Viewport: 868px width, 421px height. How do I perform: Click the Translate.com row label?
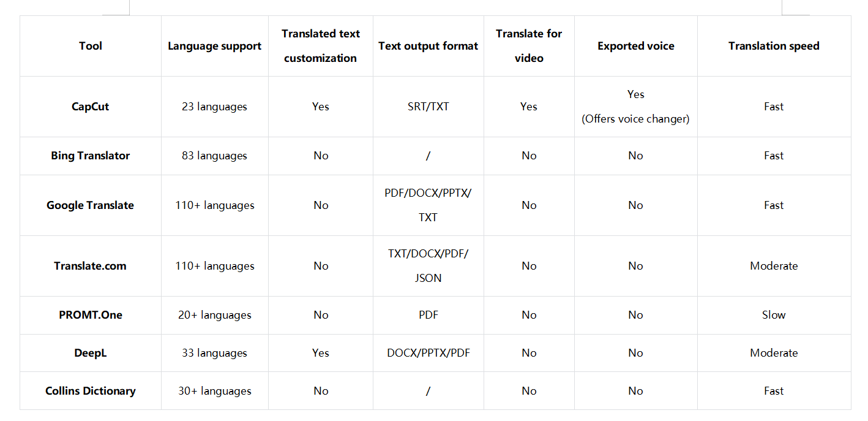(x=90, y=266)
